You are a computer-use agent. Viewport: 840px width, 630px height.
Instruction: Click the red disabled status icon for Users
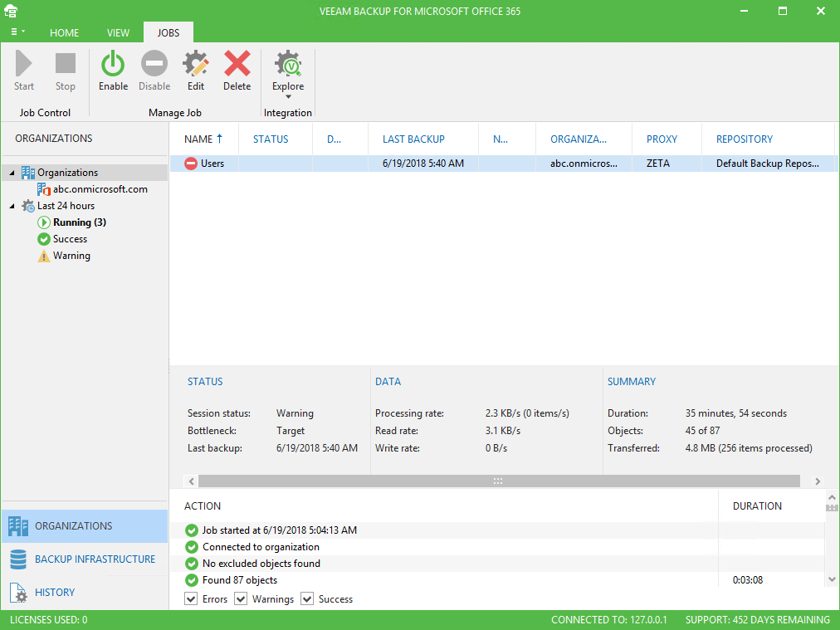pos(191,164)
